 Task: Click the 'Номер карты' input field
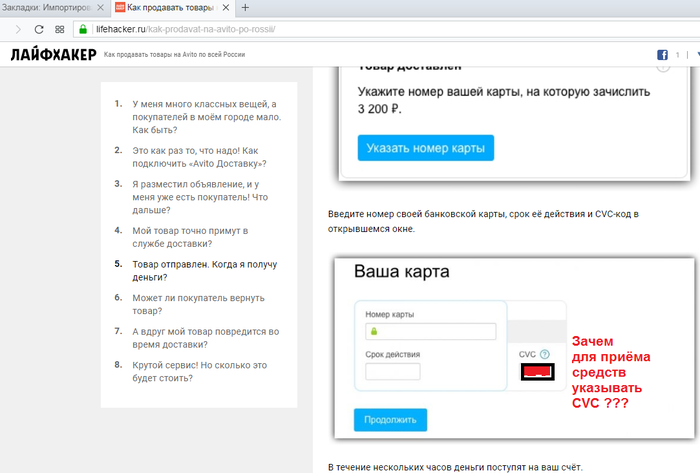click(x=431, y=332)
